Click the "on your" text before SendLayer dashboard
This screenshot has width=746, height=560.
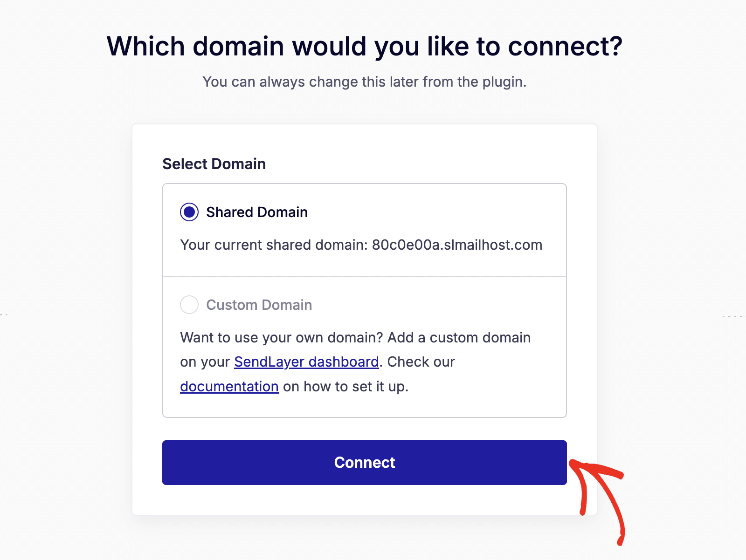click(x=205, y=362)
